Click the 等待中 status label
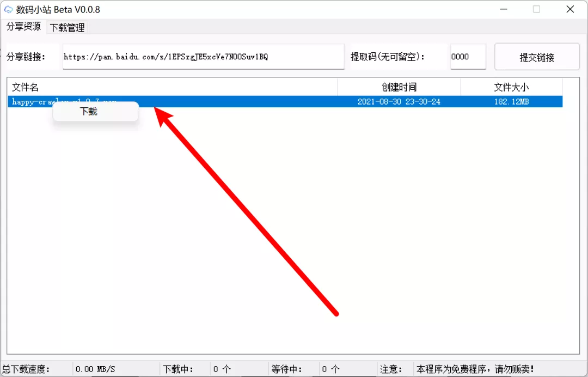 tap(286, 369)
